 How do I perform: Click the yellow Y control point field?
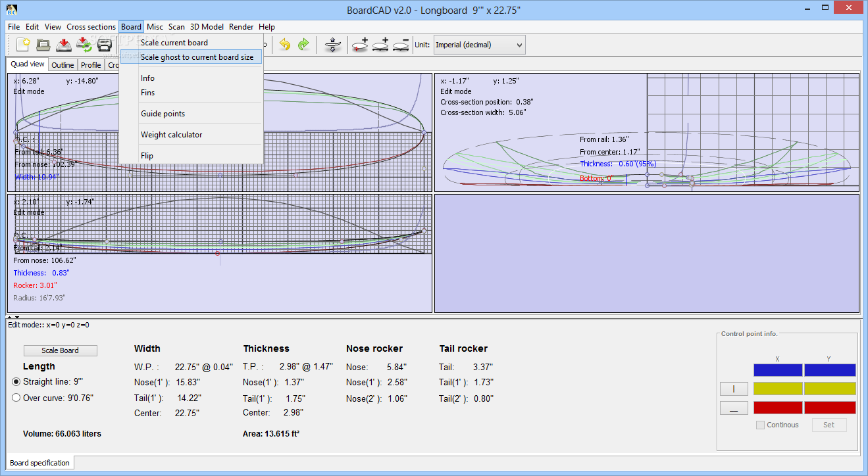tap(830, 389)
